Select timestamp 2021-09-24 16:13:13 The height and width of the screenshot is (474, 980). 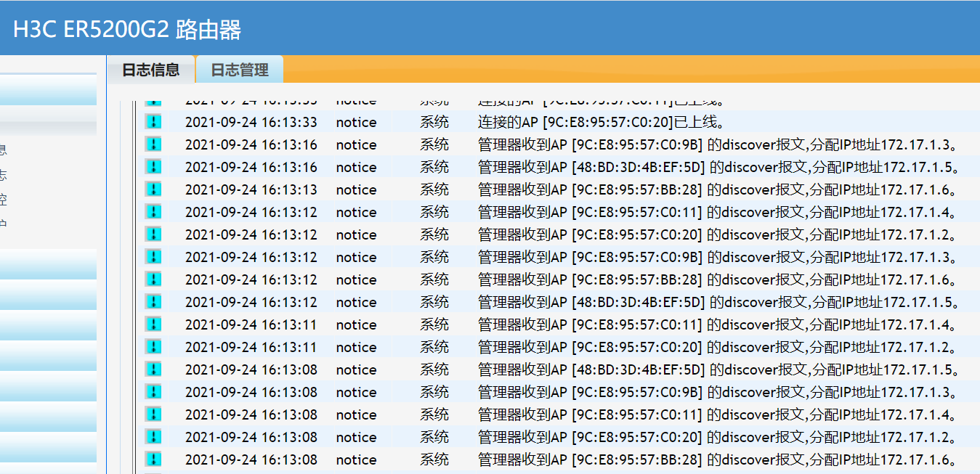pyautogui.click(x=251, y=189)
